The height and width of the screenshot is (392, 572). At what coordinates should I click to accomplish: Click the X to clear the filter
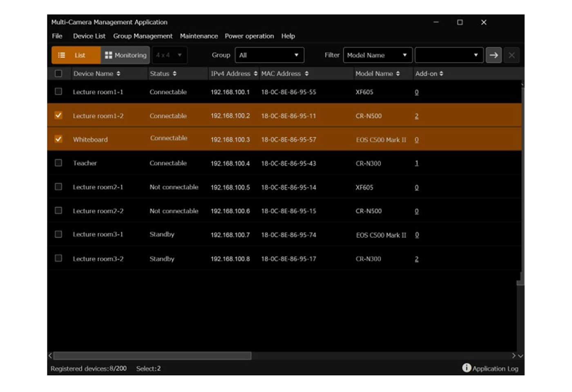point(512,55)
